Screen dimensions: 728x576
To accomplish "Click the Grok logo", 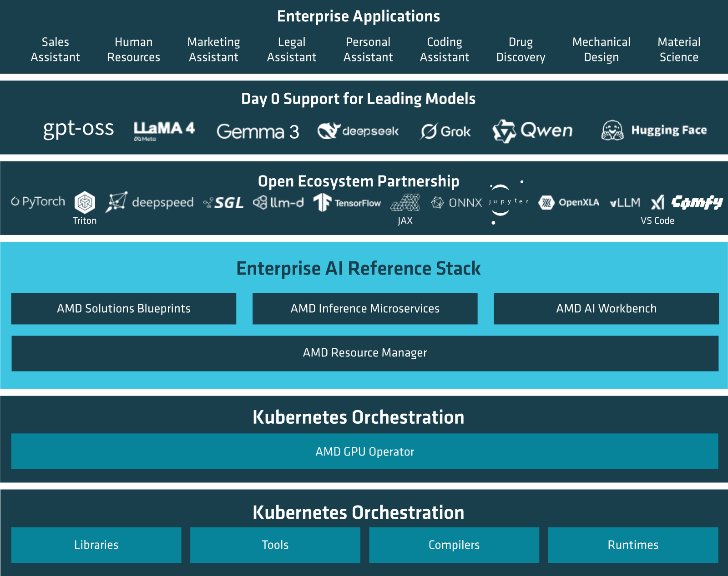I will [445, 131].
